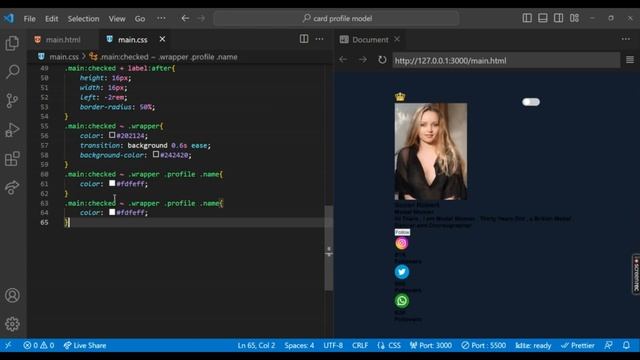Go back with the title bar arrow
Viewport: 640px width, 360px height.
point(185,18)
